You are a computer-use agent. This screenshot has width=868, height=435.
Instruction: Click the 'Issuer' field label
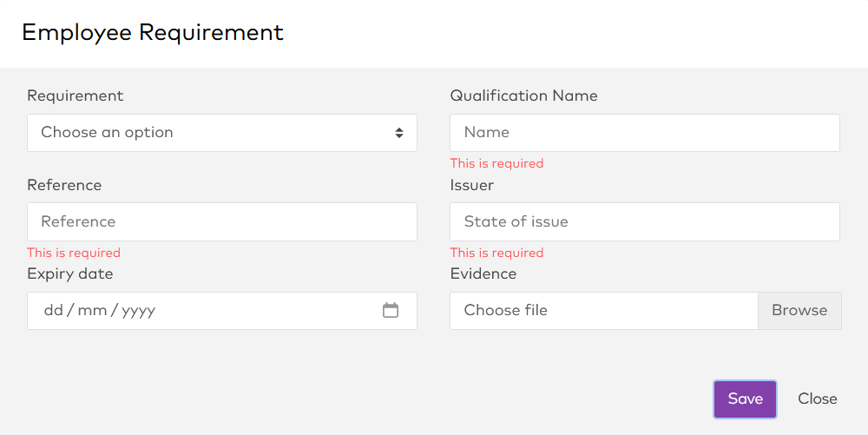[x=472, y=185]
